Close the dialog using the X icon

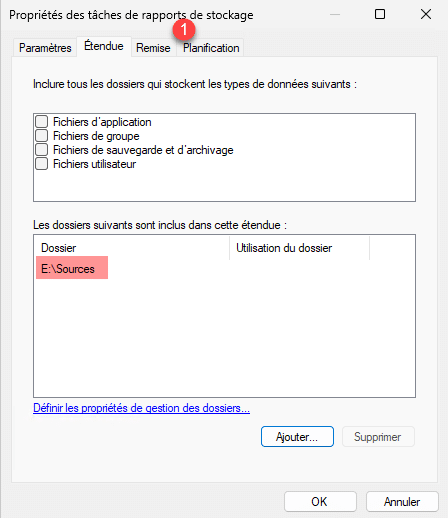426,14
